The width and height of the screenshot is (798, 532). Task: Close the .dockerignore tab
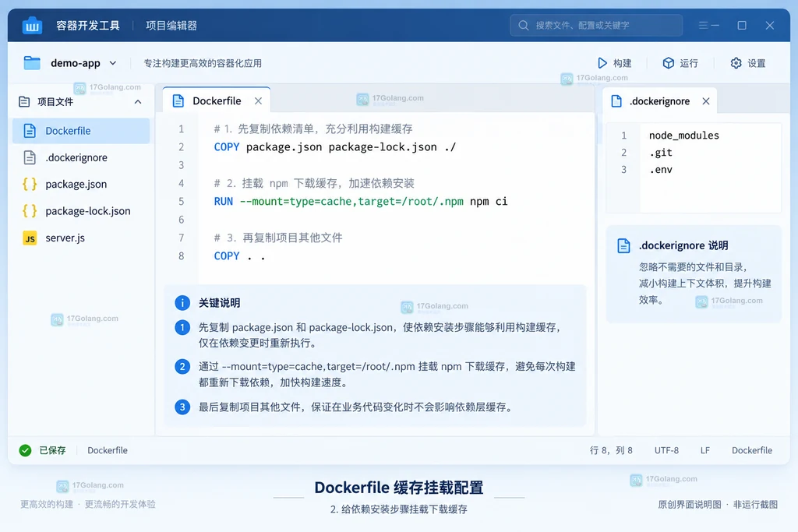706,101
